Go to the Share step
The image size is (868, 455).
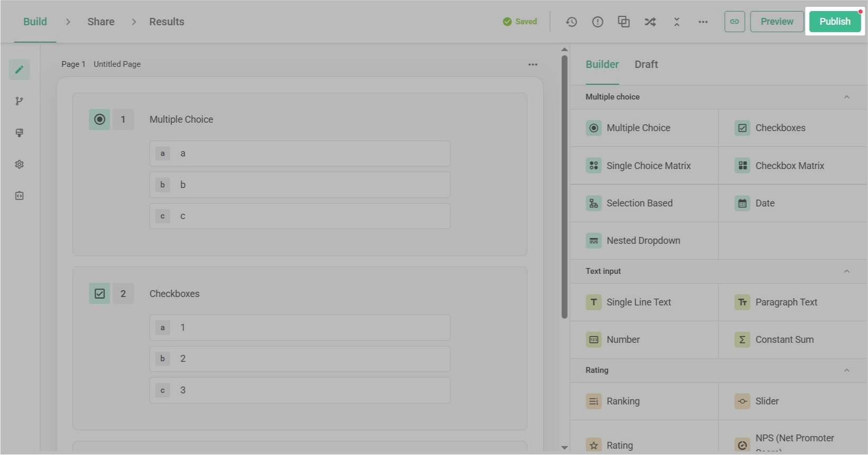tap(101, 22)
